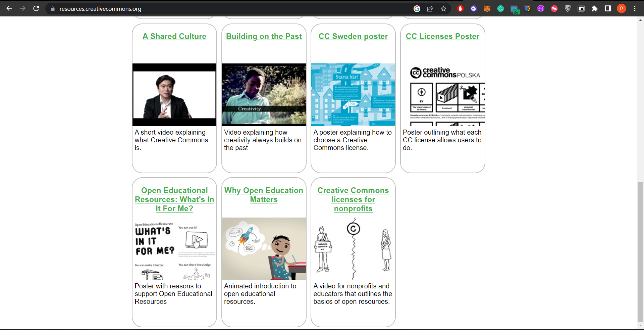644x330 pixels.
Task: Click the Creativity video thumbnail
Action: click(x=264, y=95)
